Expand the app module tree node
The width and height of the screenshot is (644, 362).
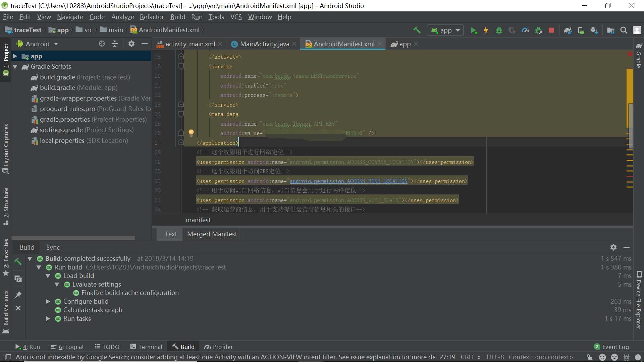(15, 56)
